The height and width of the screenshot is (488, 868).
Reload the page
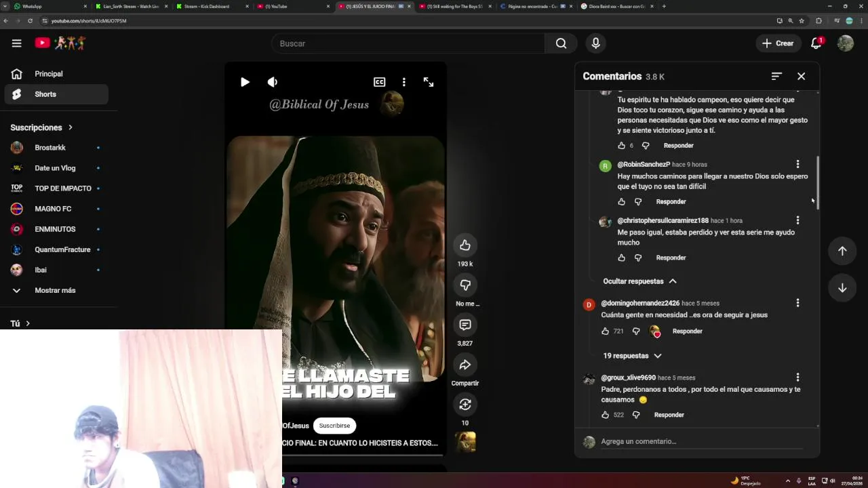click(30, 21)
